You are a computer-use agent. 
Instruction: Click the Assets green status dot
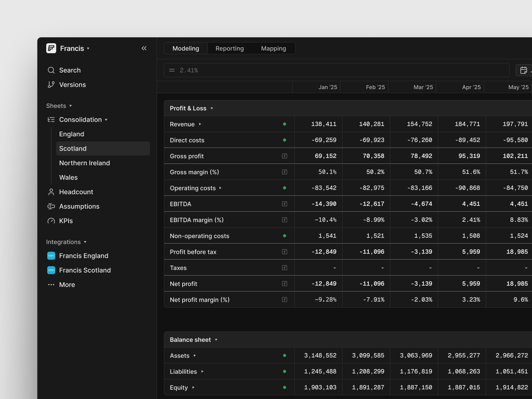285,355
